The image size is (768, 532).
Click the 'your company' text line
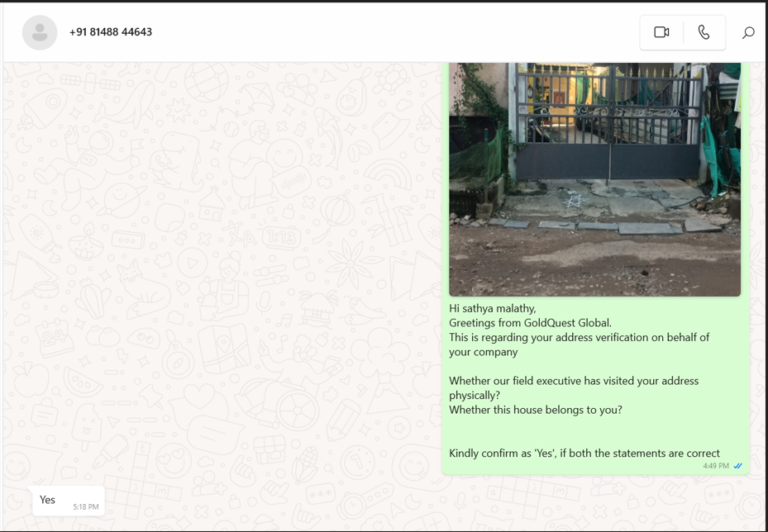[x=483, y=352]
